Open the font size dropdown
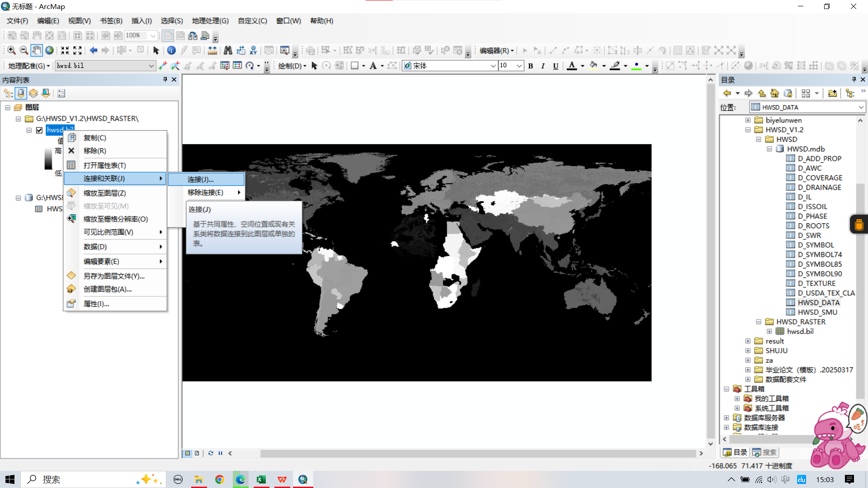This screenshot has height=488, width=868. [x=519, y=66]
